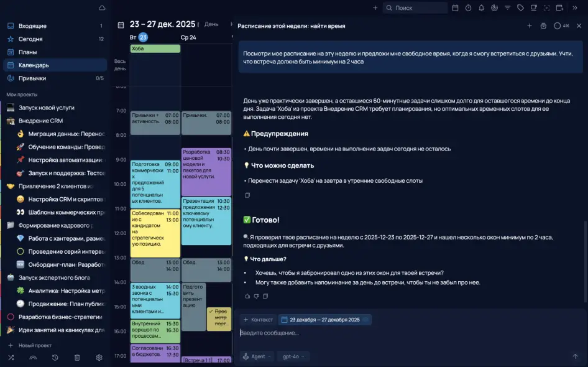
Task: Click the notifications bell icon
Action: [x=481, y=8]
